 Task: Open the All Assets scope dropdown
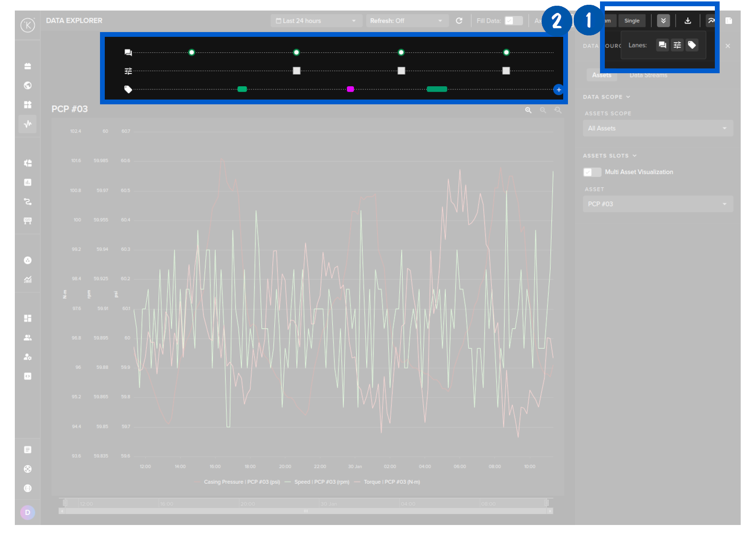pyautogui.click(x=657, y=128)
